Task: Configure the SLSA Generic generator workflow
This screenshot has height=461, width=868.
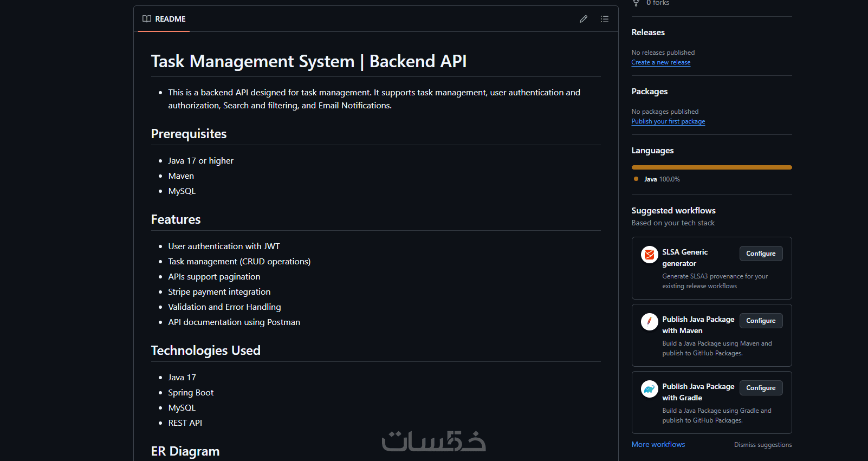Action: pos(761,254)
